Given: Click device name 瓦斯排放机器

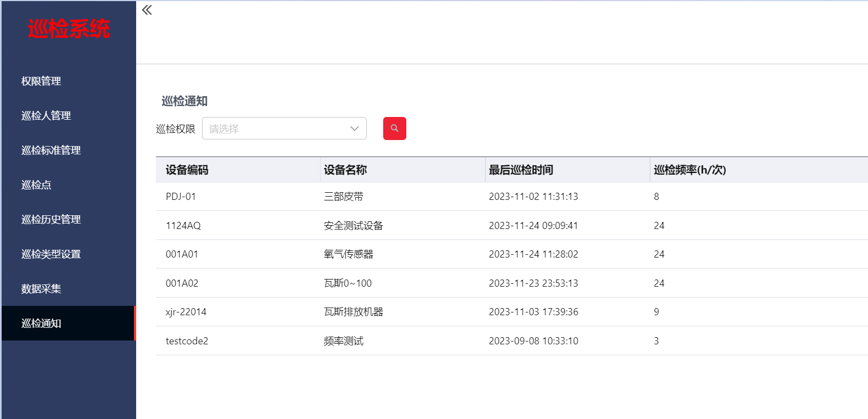Looking at the screenshot, I should point(354,312).
